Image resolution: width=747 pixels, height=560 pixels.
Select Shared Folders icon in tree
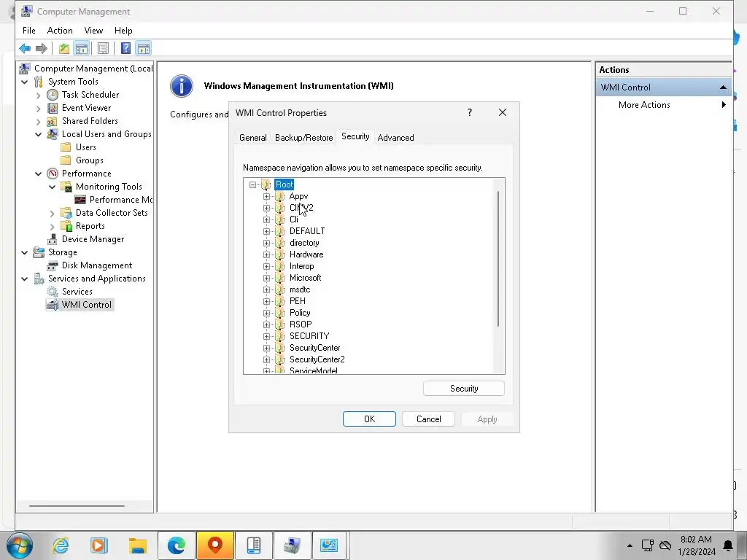pos(53,121)
